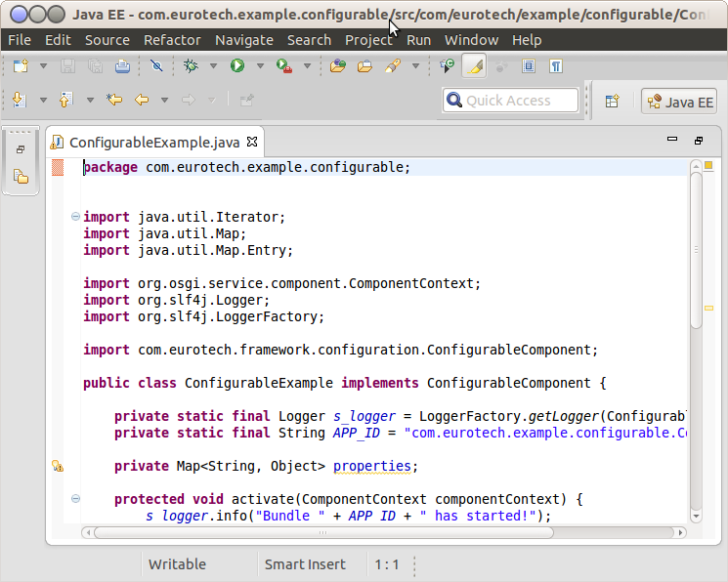
Task: Open the New wizard dropdown arrow
Action: pyautogui.click(x=43, y=66)
